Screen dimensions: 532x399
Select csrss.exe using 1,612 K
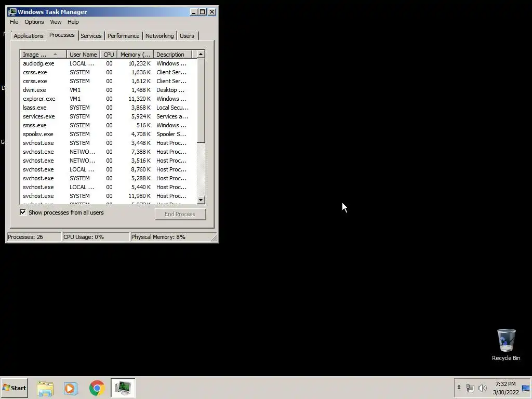pos(108,81)
